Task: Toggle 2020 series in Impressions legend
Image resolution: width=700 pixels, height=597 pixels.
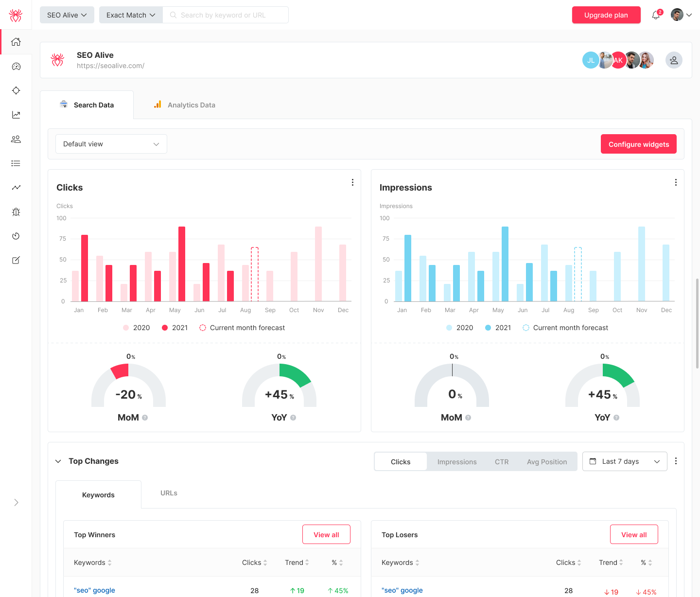Action: pyautogui.click(x=459, y=328)
